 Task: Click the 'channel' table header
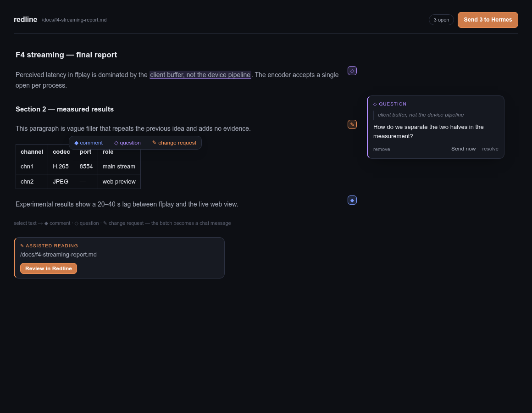click(32, 152)
